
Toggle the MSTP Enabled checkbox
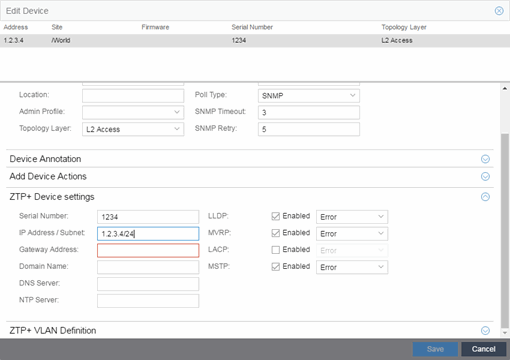point(275,266)
